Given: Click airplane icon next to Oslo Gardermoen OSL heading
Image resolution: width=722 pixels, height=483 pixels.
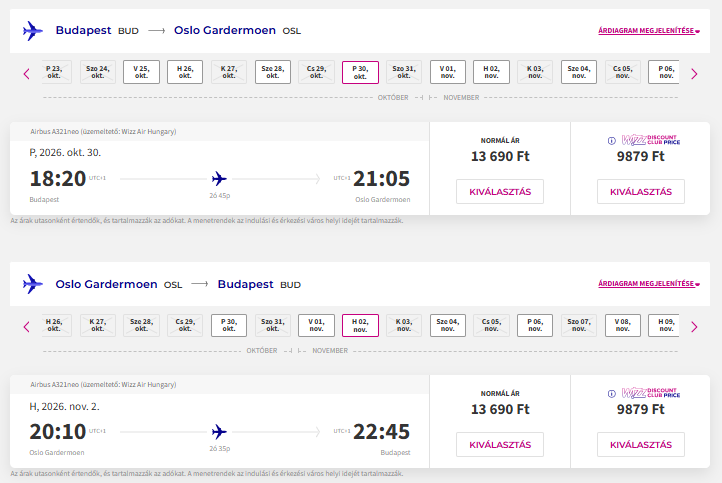Looking at the screenshot, I should click(x=33, y=284).
